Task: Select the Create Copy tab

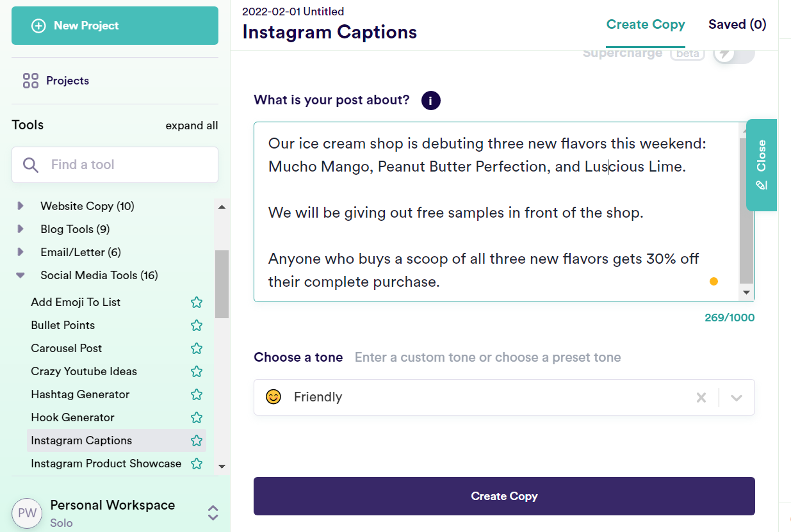Action: 646,24
